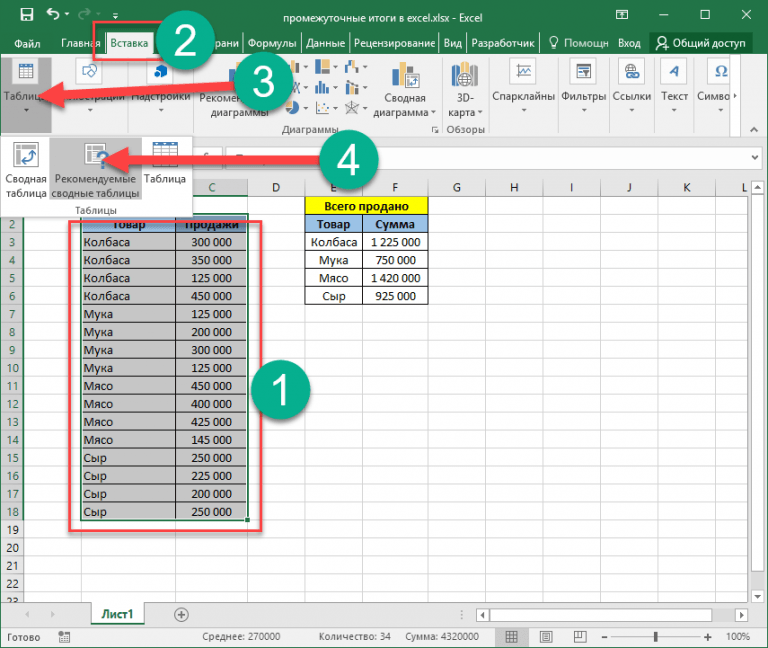Open the Undo history dropdown arrow
Image resolution: width=768 pixels, height=648 pixels.
(x=67, y=15)
